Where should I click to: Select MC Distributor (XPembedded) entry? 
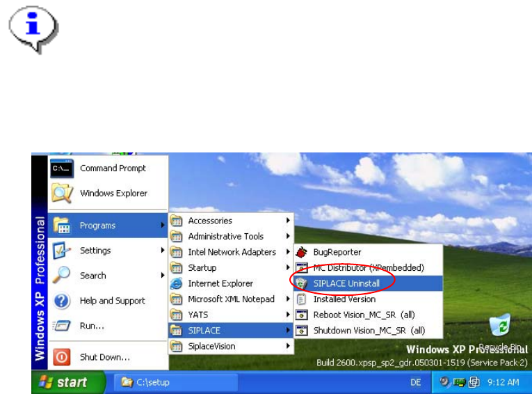(x=369, y=268)
